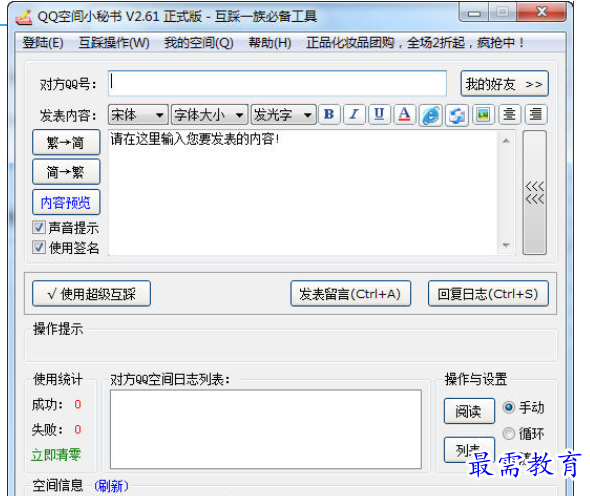Click 使用超级互踩 button
Screen dimensions: 590x496
tap(91, 294)
